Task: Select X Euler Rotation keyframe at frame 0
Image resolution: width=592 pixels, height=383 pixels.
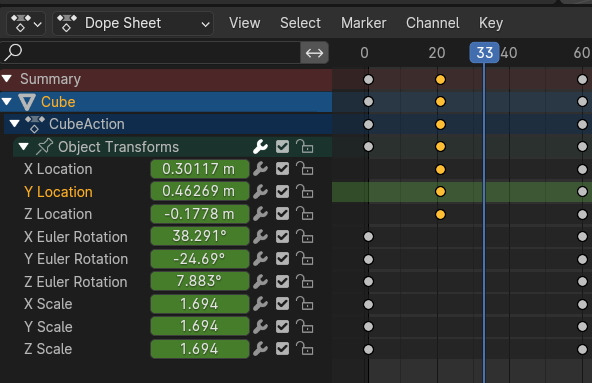Action: coord(368,236)
